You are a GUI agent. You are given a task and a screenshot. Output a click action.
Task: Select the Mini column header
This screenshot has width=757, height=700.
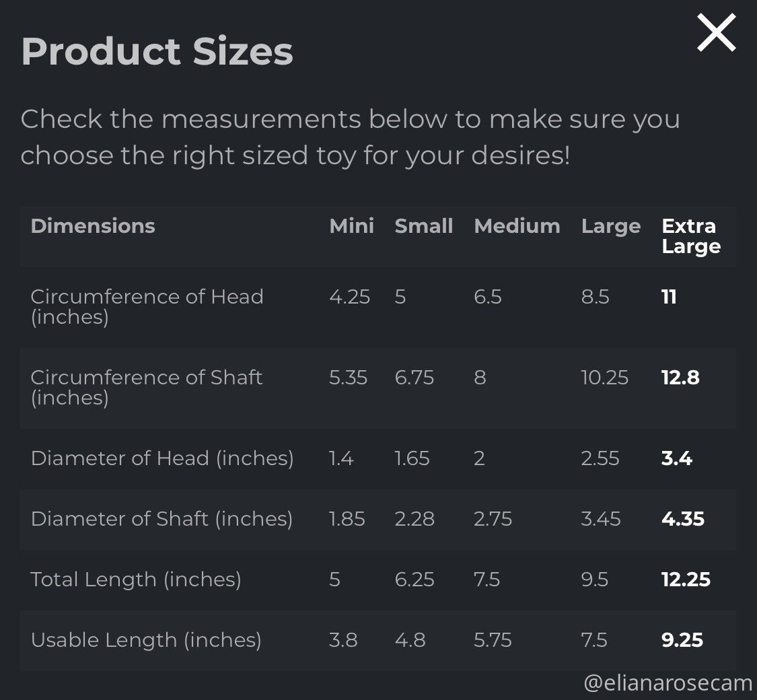351,226
